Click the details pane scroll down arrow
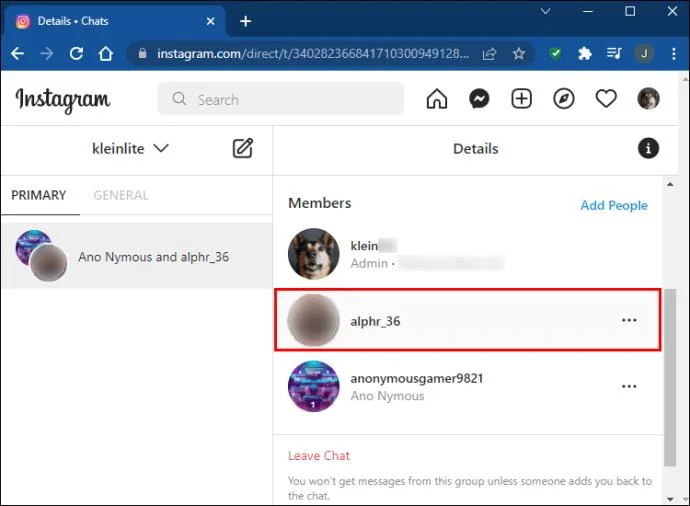The width and height of the screenshot is (690, 506). (670, 499)
